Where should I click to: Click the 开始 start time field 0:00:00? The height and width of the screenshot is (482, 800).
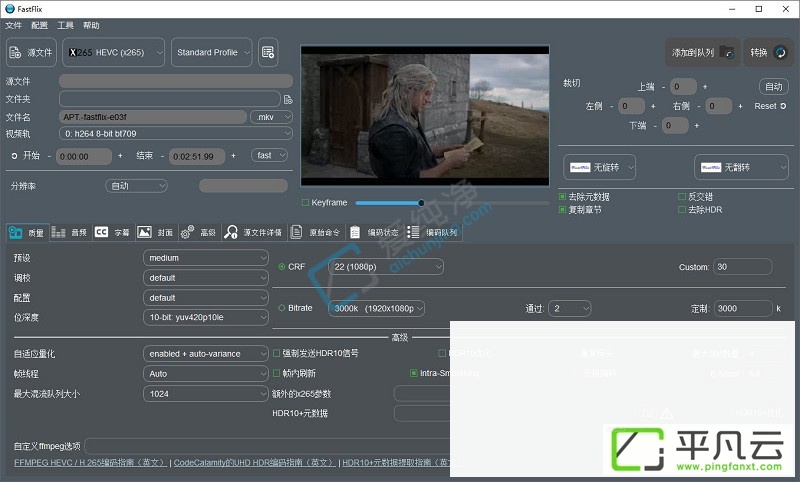[x=84, y=157]
